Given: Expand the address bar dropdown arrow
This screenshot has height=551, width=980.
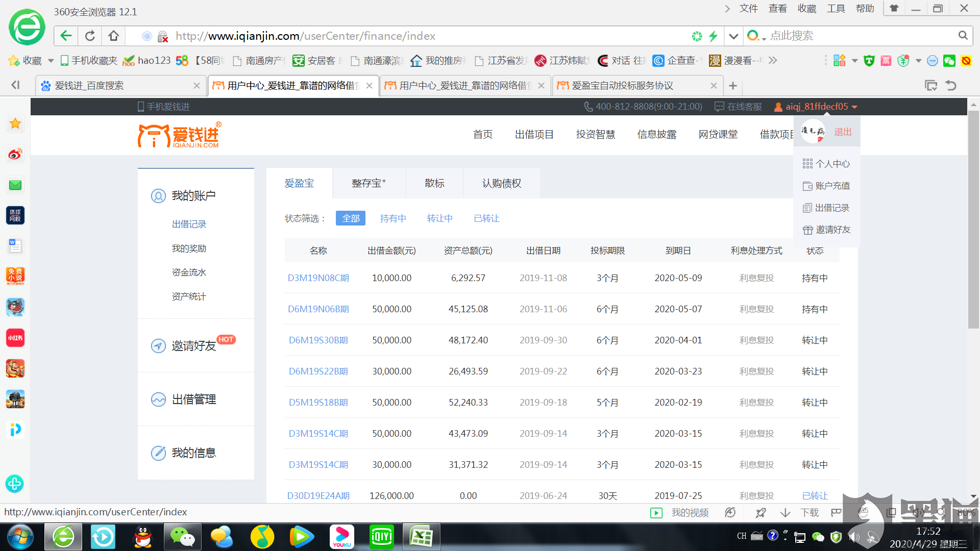Looking at the screenshot, I should tap(733, 36).
